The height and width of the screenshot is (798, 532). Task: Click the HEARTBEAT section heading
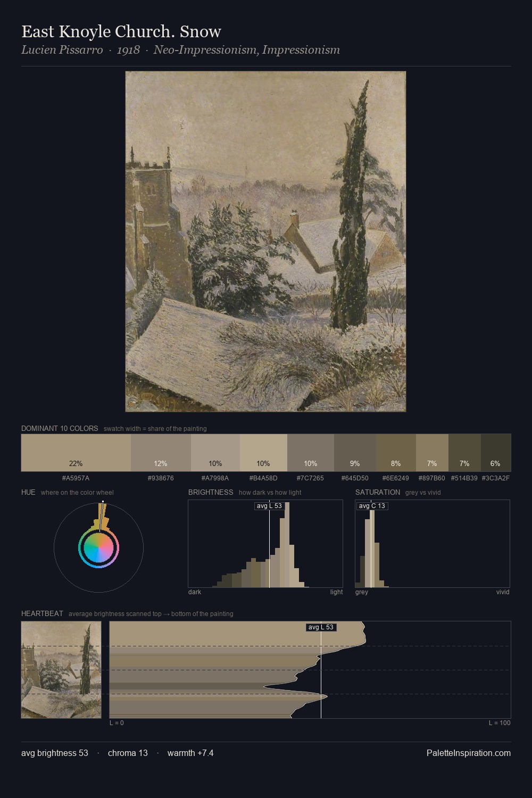42,613
